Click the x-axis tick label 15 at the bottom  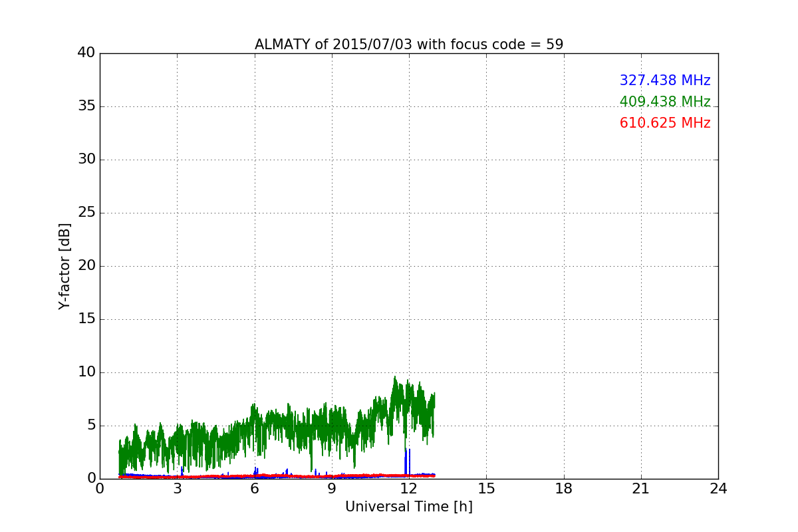(x=486, y=488)
